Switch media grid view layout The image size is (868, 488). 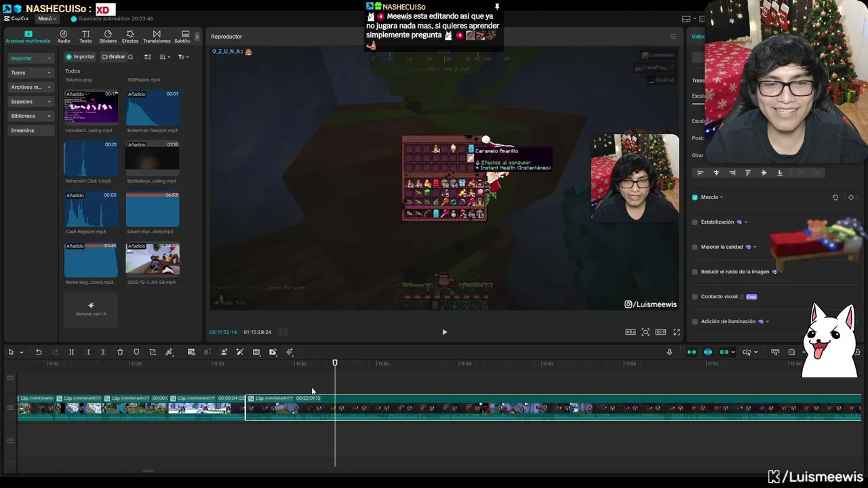point(148,57)
